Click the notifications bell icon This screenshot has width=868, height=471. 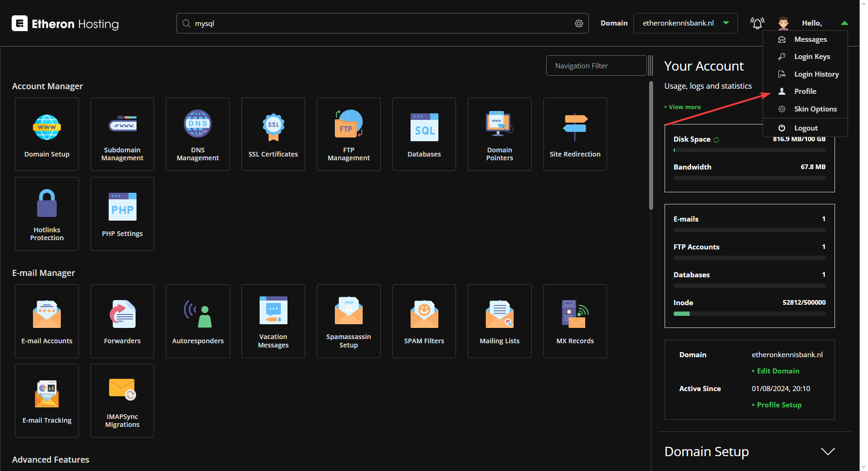tap(757, 23)
